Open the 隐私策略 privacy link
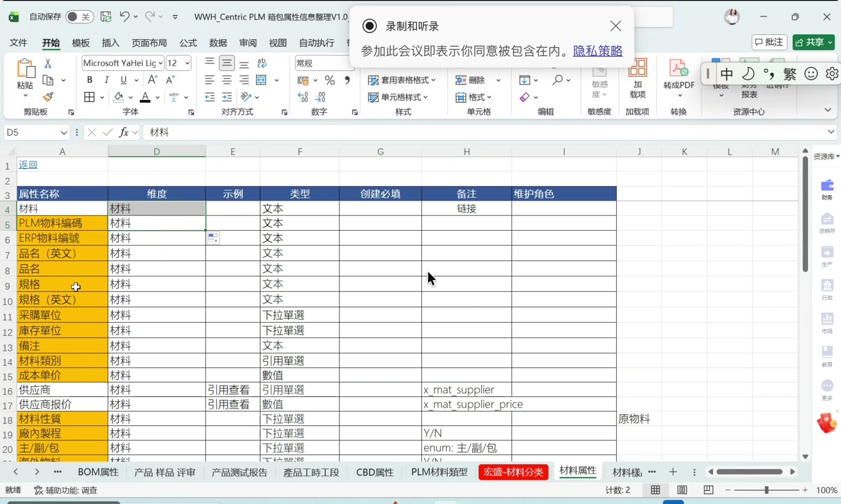This screenshot has width=841, height=504. pos(598,51)
